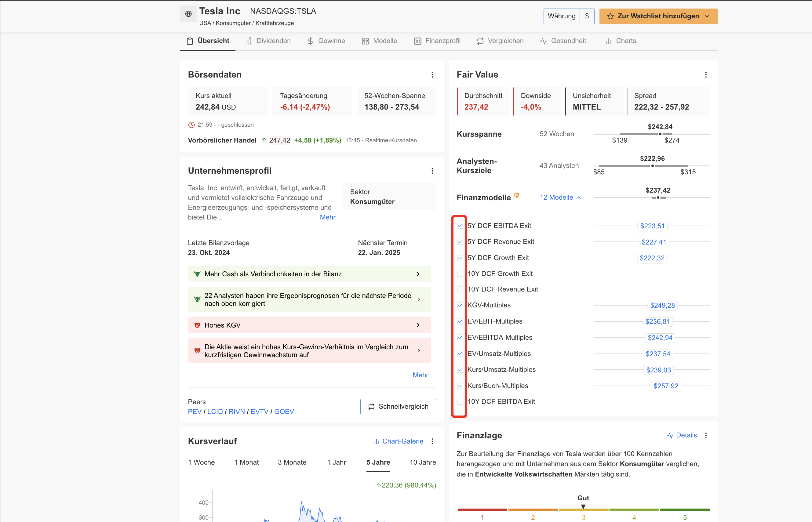Click the Analysten-Kursziele range slider marker
Screen dimensions: 812x522
[652, 166]
